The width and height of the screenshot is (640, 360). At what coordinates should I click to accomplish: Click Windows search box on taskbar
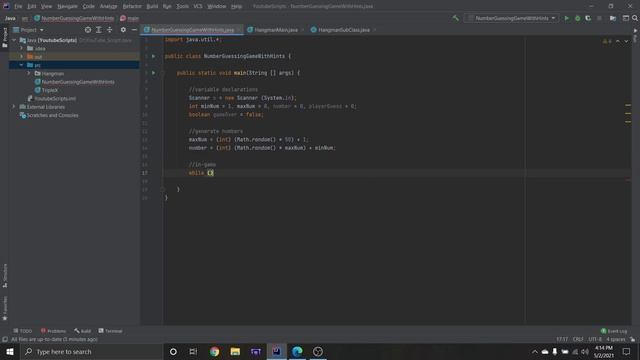91,351
